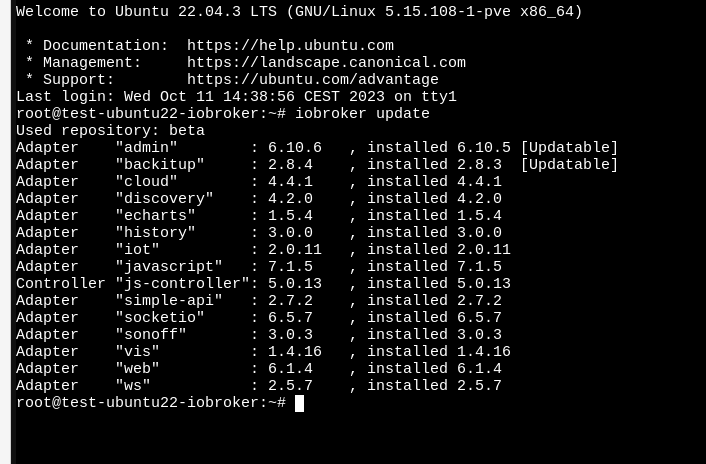The height and width of the screenshot is (464, 706).
Task: Click the "echarts" adapter name
Action: [155, 216]
